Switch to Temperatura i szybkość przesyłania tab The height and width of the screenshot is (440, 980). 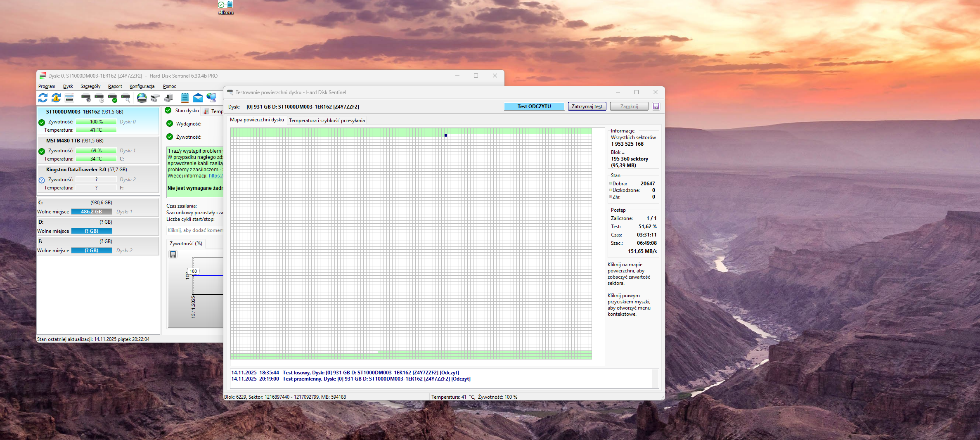327,121
